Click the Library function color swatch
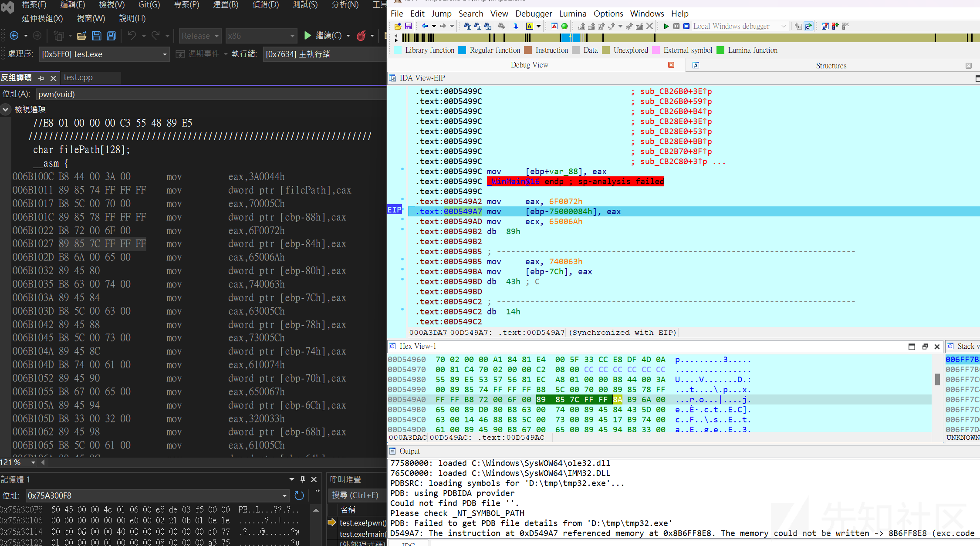This screenshot has width=980, height=546. [x=398, y=50]
